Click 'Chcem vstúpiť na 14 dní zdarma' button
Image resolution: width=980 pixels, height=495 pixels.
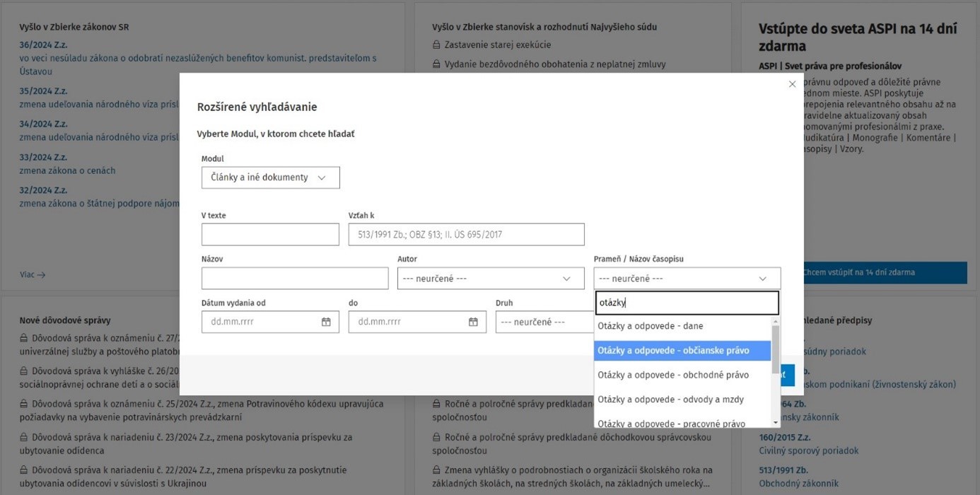point(884,272)
